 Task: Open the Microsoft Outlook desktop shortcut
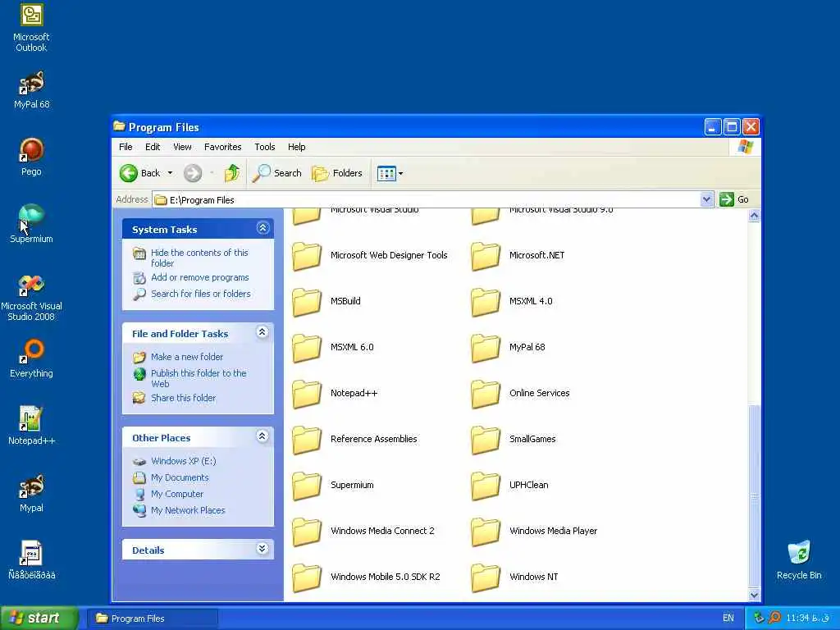click(x=31, y=27)
